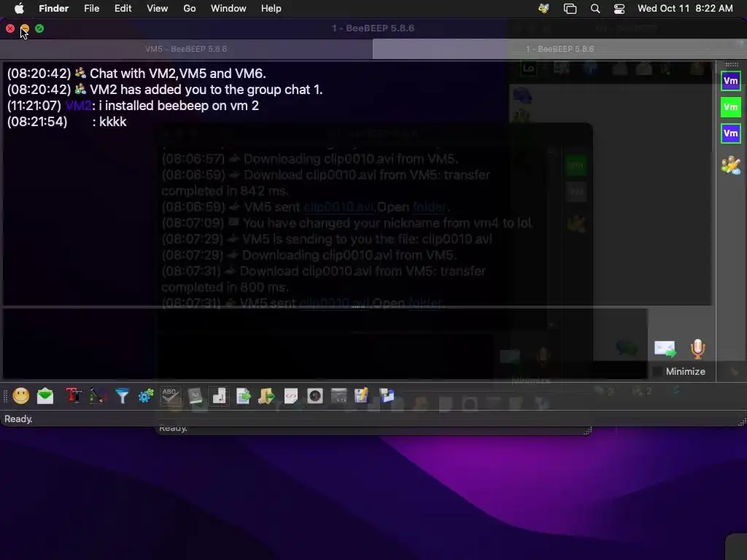Select the green Vm member avatar
Screen dimensions: 747x560
coord(731,107)
